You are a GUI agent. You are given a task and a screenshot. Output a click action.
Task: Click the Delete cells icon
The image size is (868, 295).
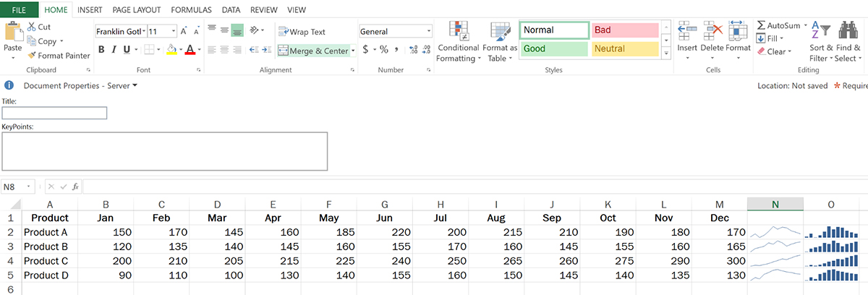pos(712,30)
